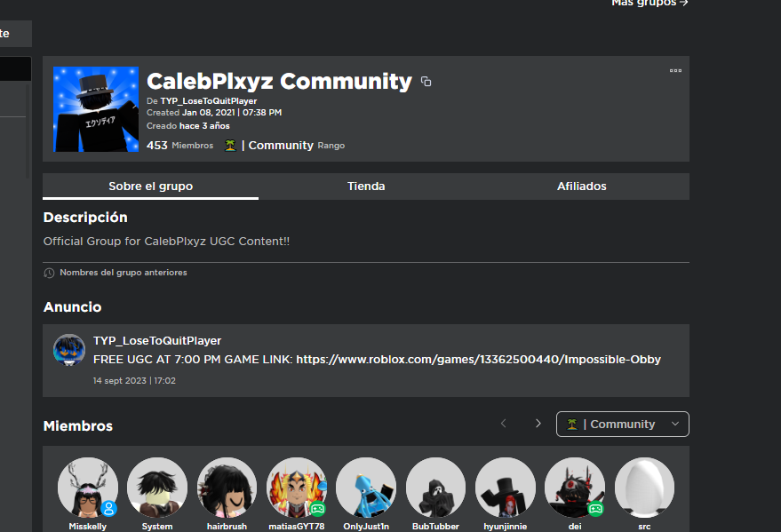Open TYP_LoseToQuitPlayer name in the announcement

click(157, 340)
